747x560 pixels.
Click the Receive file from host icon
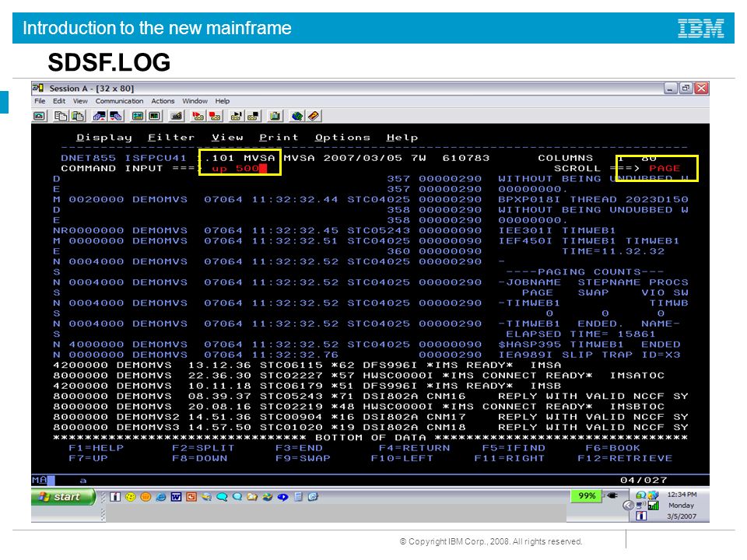click(116, 116)
